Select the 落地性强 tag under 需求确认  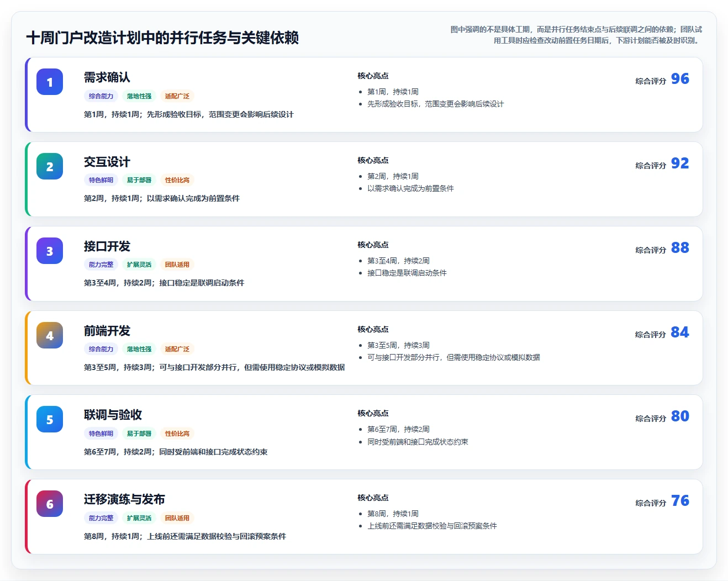pos(139,96)
